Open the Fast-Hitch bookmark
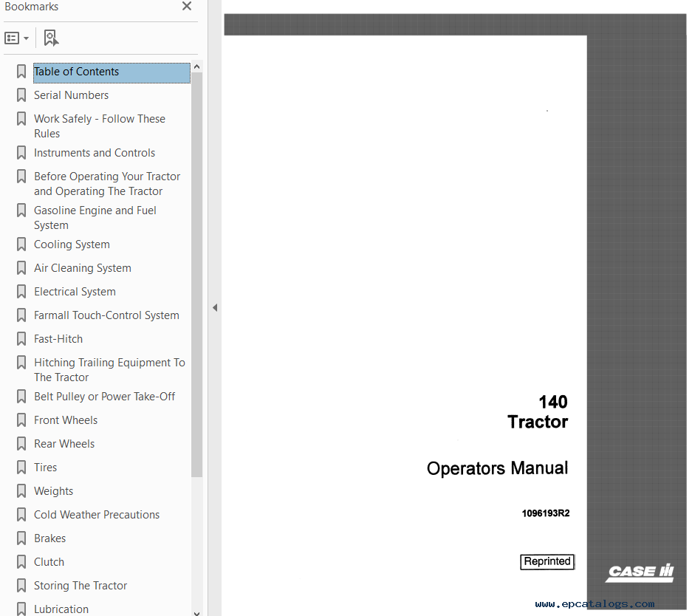692x616 pixels. click(x=58, y=339)
